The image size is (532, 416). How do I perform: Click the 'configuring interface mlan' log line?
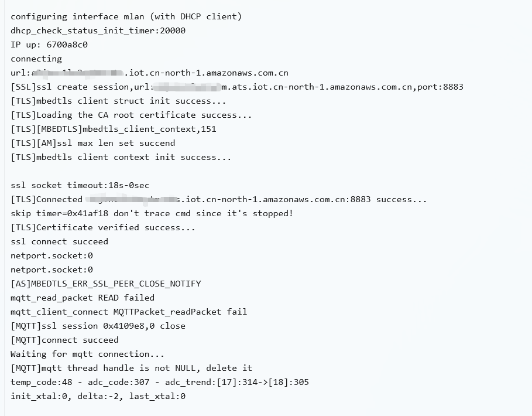pos(126,16)
